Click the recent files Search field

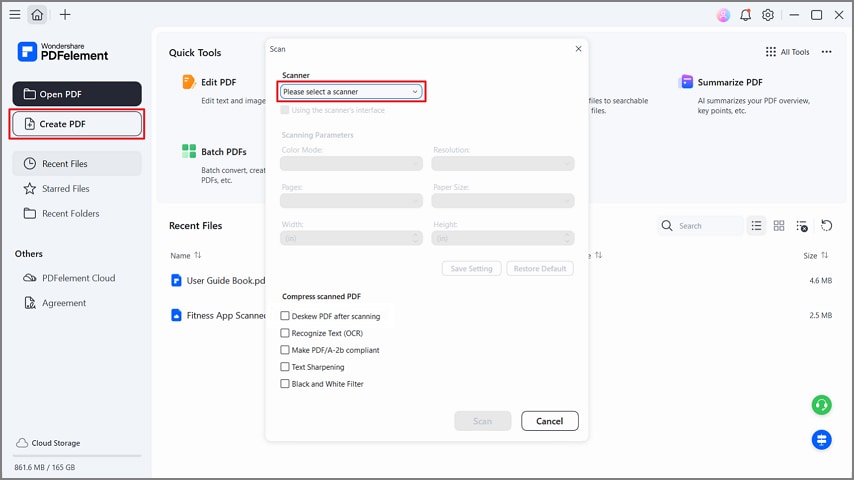(700, 226)
